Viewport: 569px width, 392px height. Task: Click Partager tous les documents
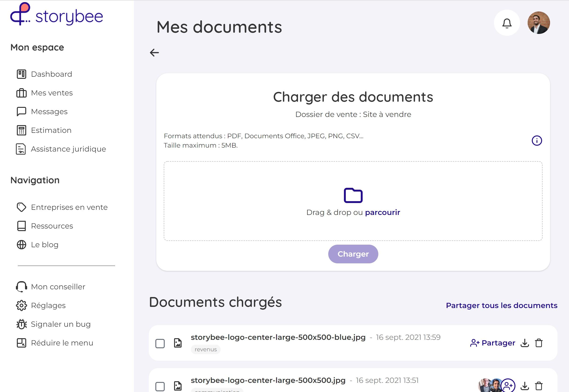tap(501, 305)
